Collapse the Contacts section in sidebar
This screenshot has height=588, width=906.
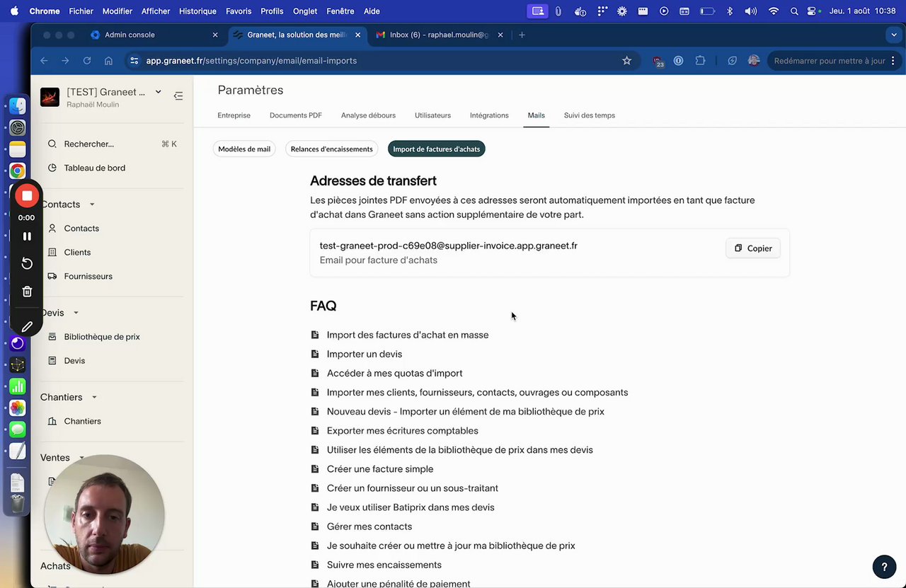pyautogui.click(x=92, y=204)
